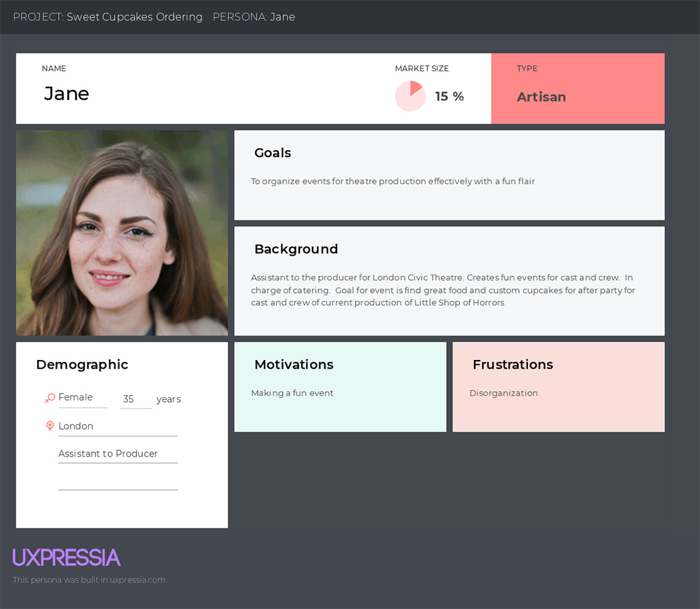Click the Assistant to Producer occupation field

click(118, 454)
